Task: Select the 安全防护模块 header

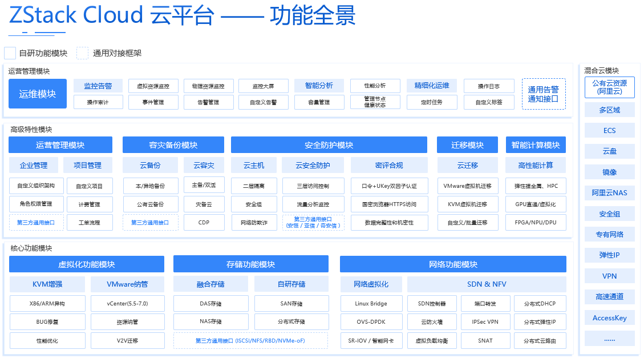Action: 329,144
